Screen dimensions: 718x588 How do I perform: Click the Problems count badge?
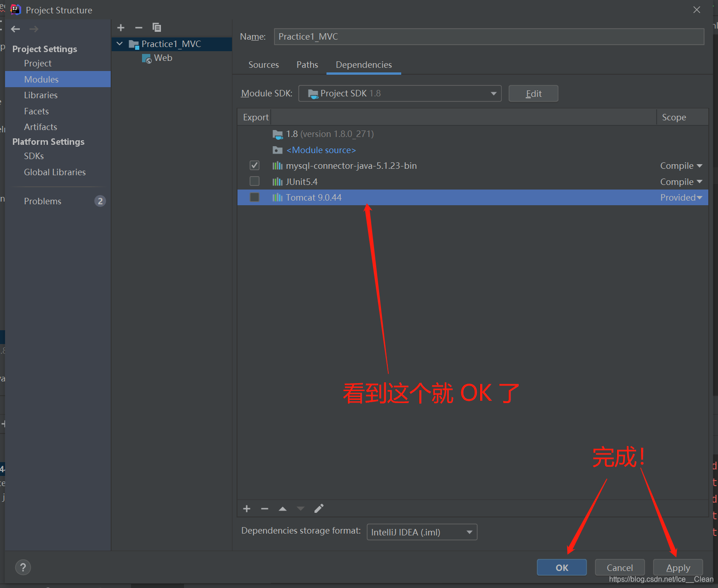(100, 201)
